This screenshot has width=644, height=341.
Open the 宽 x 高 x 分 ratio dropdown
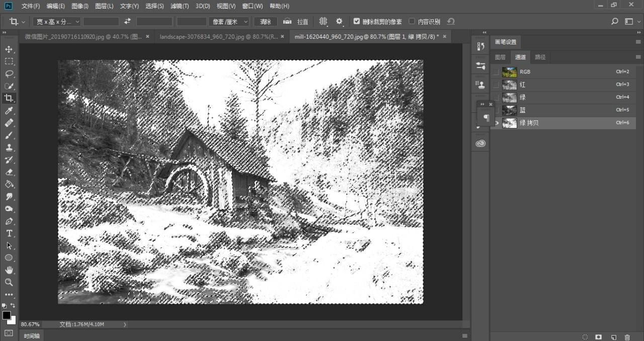point(57,22)
